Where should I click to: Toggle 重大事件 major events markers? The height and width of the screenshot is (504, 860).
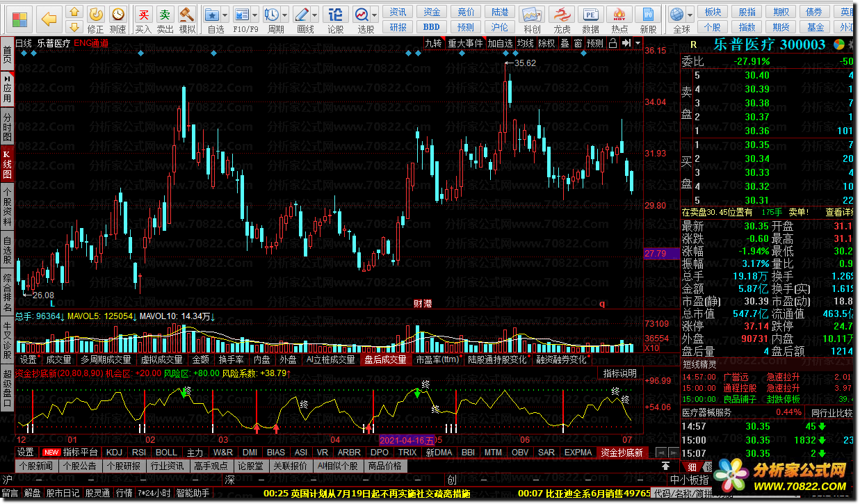pos(465,43)
